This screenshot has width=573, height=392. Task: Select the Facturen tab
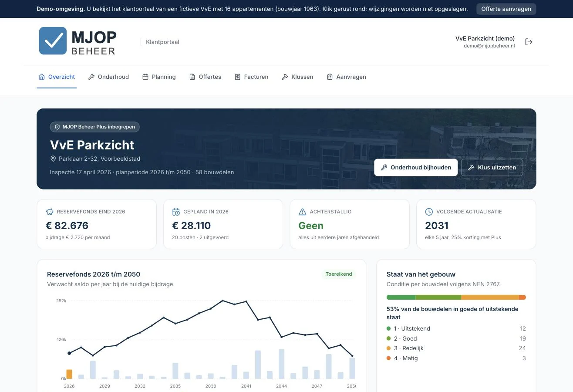(x=251, y=77)
